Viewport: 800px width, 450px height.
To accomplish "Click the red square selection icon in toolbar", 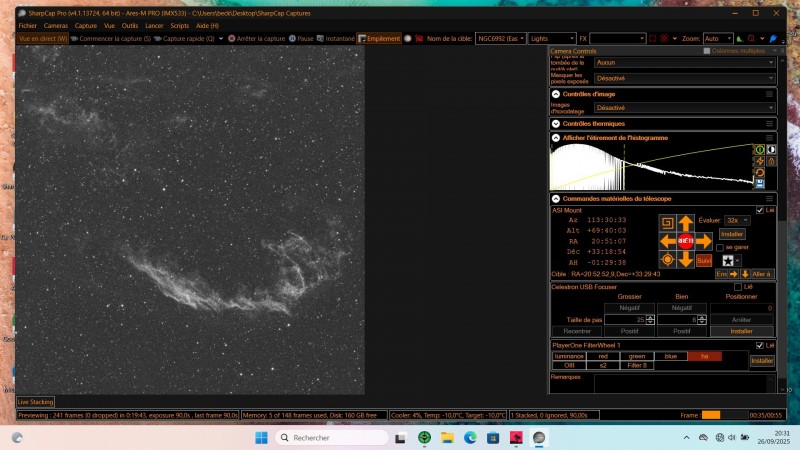I will (653, 39).
